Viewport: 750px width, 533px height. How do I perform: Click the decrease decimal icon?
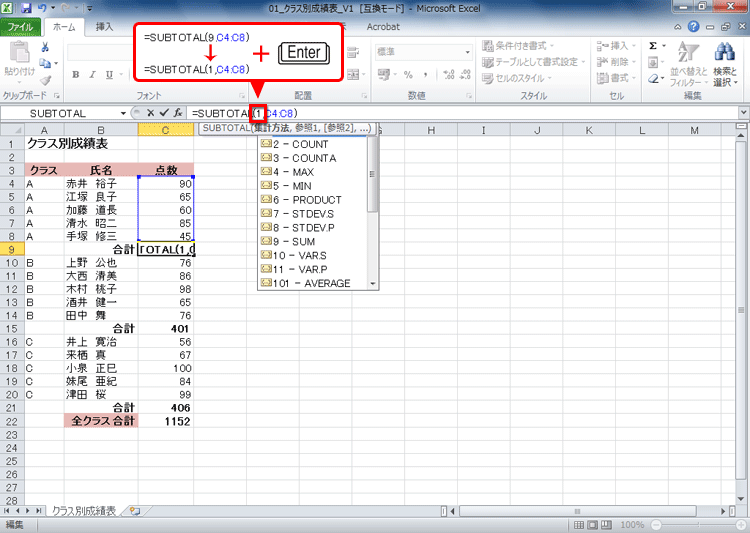465,75
